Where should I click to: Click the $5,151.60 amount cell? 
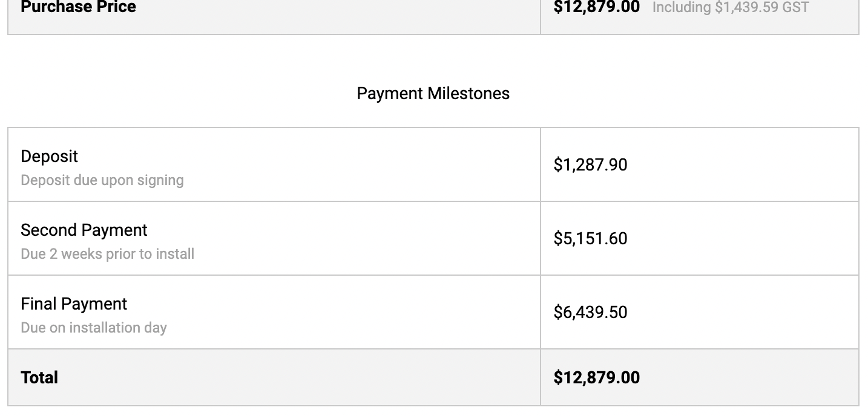point(590,238)
